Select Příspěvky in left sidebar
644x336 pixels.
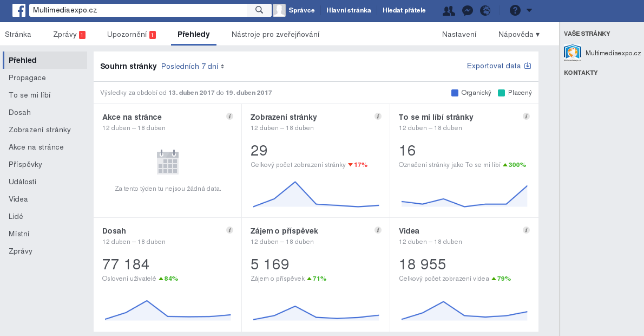(25, 164)
